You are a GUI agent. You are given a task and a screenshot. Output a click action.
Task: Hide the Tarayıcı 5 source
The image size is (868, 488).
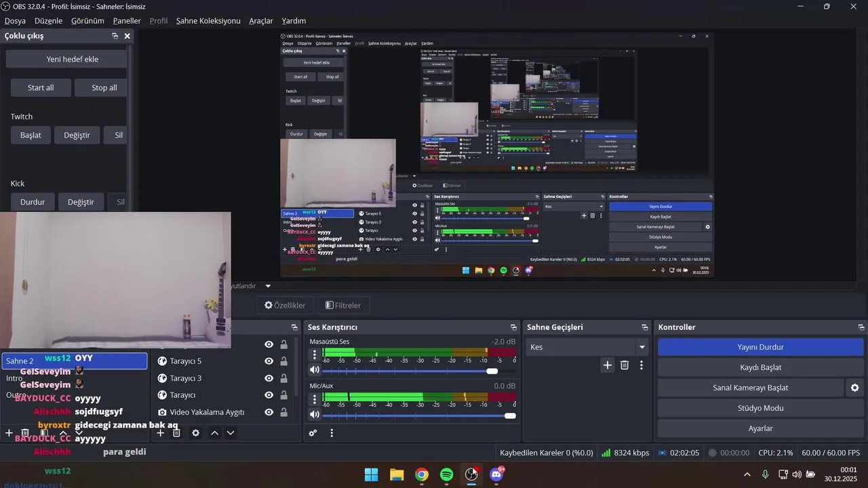(x=269, y=361)
